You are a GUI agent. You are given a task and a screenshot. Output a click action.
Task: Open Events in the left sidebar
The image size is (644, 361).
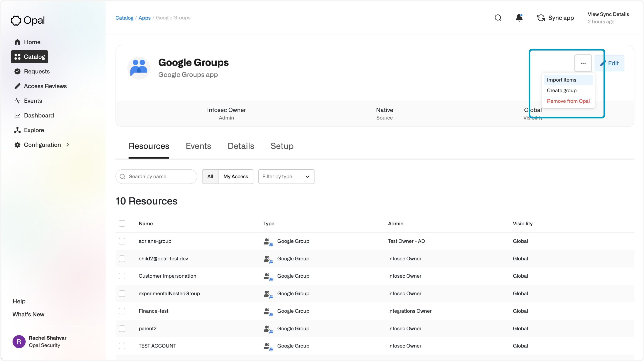click(28, 101)
